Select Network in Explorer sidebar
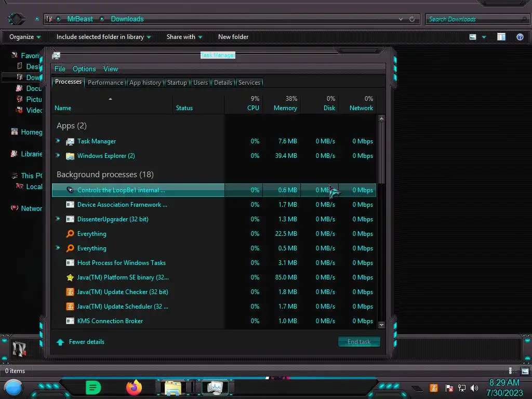532x399 pixels. [27, 208]
